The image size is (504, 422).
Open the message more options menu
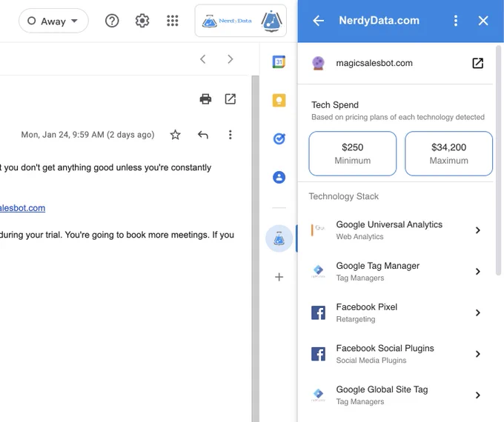coord(231,135)
